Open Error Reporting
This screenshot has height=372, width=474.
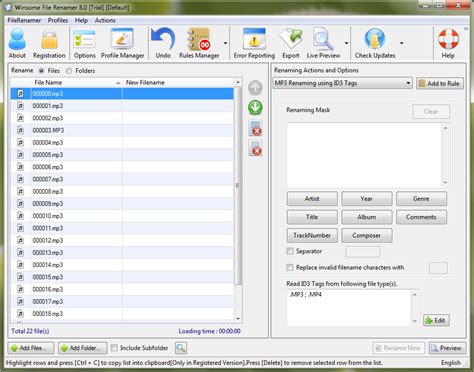(254, 43)
